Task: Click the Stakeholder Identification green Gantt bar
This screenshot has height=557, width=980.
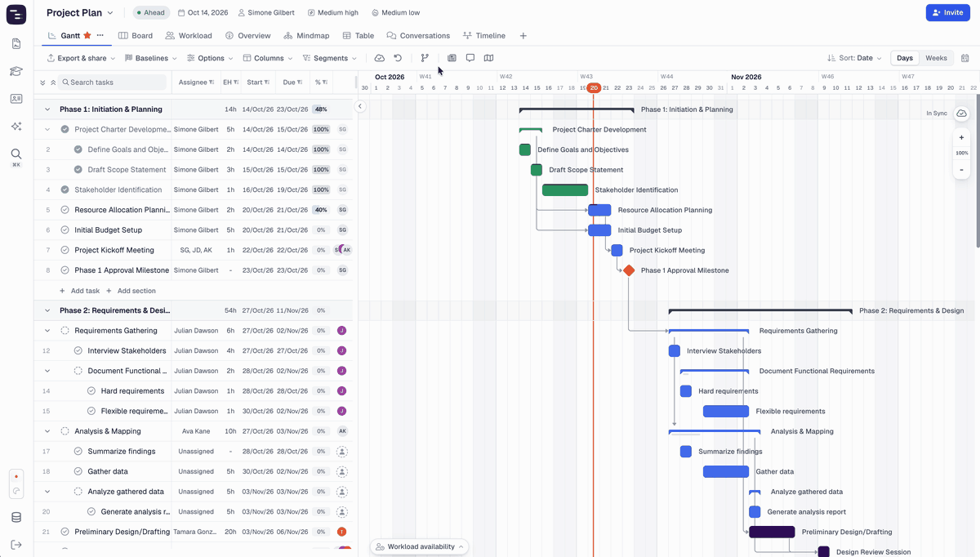Action: click(565, 190)
